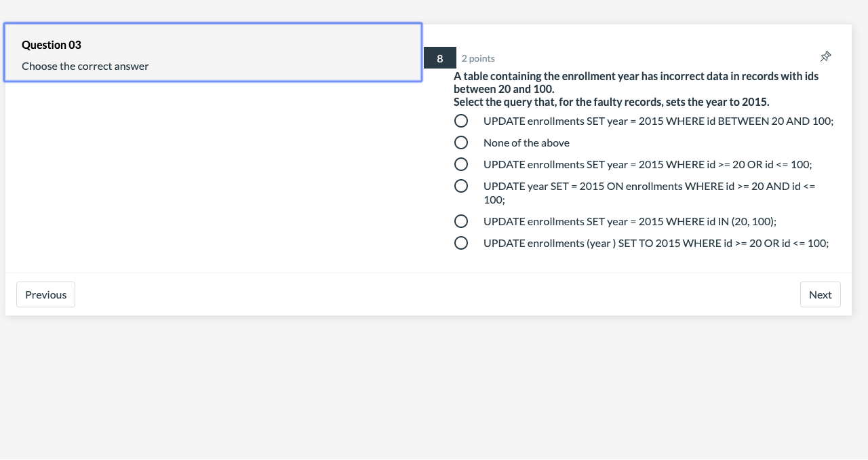Image resolution: width=868 pixels, height=460 pixels.
Task: Pin question 8 using the pushpin icon
Action: pos(825,56)
